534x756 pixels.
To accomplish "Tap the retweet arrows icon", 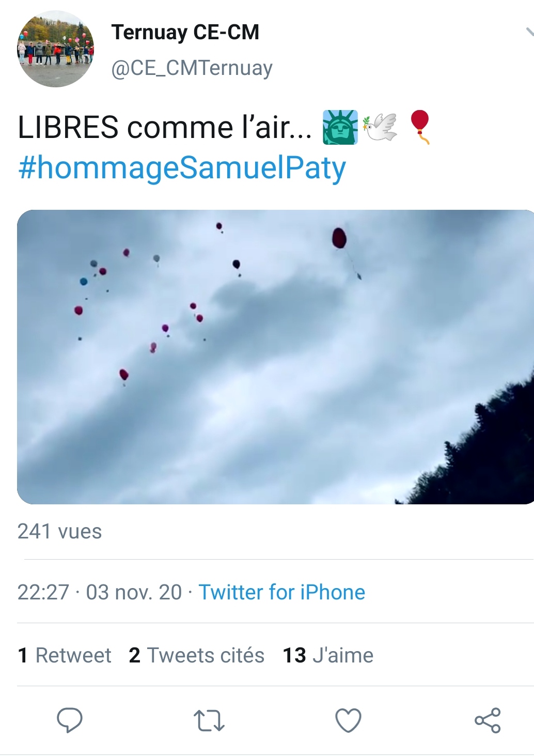I will pos(209,720).
